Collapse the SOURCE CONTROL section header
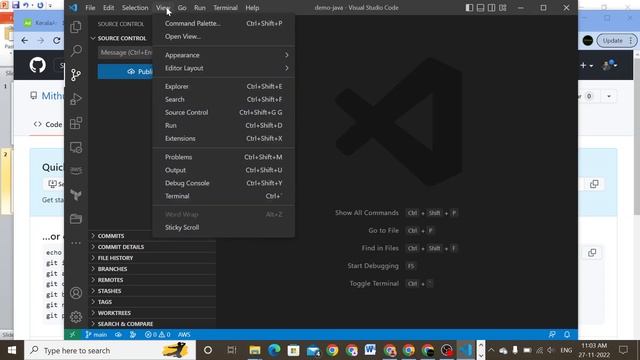Viewport: 640px width, 360px height. click(121, 38)
